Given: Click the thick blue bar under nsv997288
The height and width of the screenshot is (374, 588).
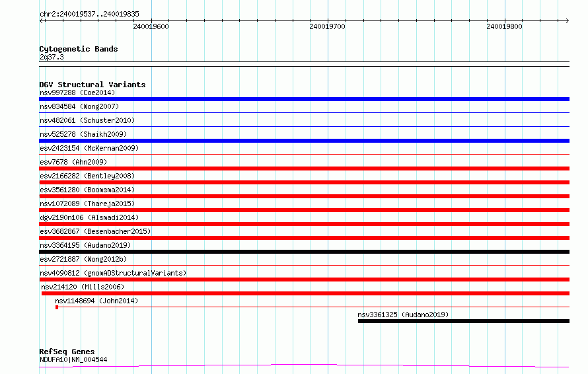Looking at the screenshot, I should pyautogui.click(x=304, y=99).
